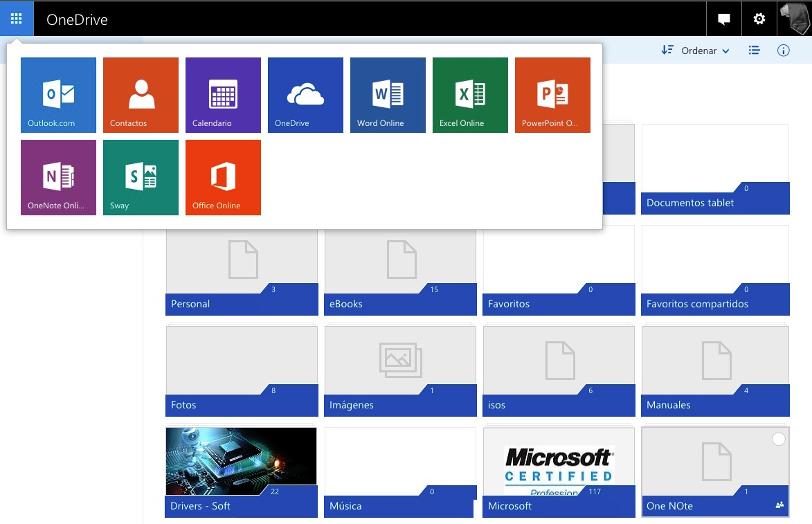The image size is (812, 524).
Task: Open the Fotos folder
Action: (x=242, y=371)
